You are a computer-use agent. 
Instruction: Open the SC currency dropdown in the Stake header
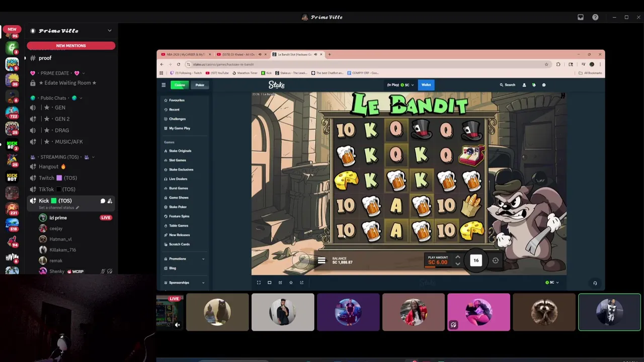point(400,85)
